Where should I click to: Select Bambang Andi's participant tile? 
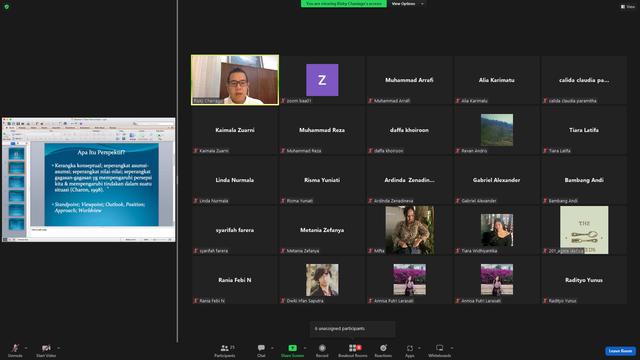(584, 180)
